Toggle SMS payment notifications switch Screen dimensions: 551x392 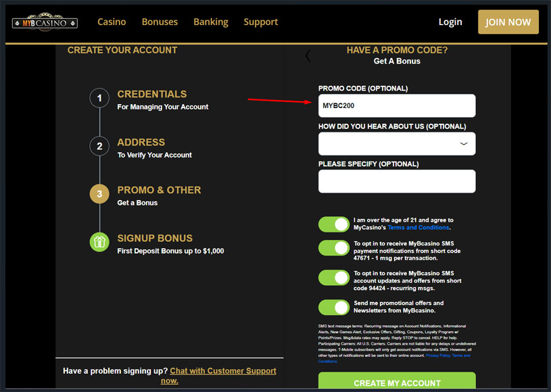(334, 248)
